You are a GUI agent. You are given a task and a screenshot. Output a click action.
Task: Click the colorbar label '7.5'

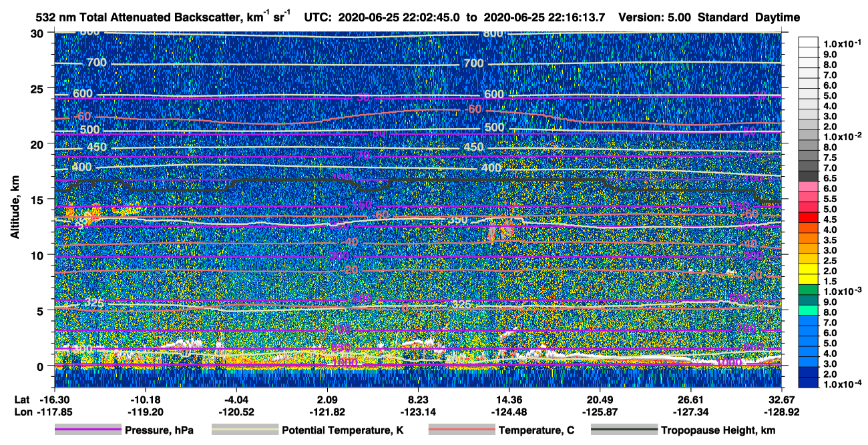pyautogui.click(x=829, y=157)
